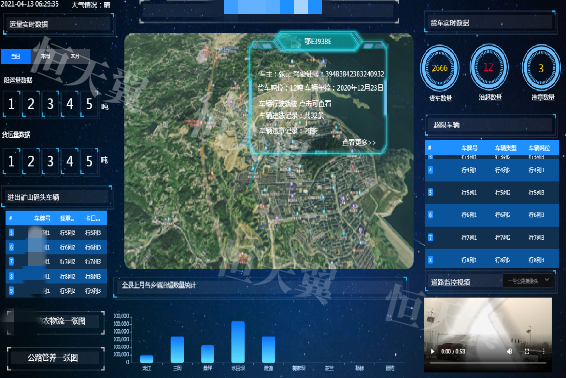Play the road monitoring video
Image resolution: width=567 pixels, height=378 pixels.
point(432,351)
